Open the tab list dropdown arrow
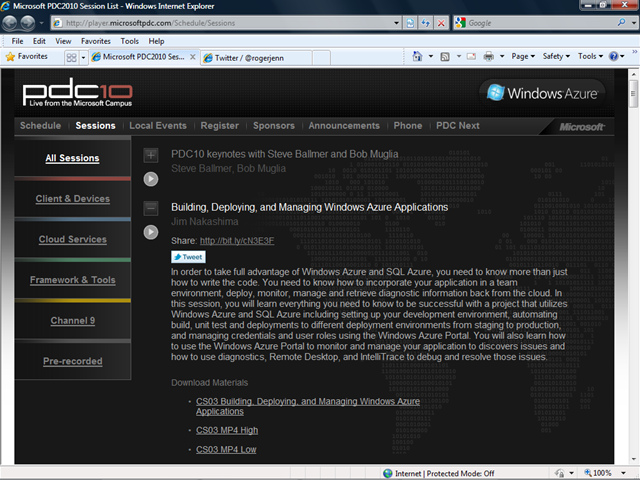640x480 pixels. [83, 58]
